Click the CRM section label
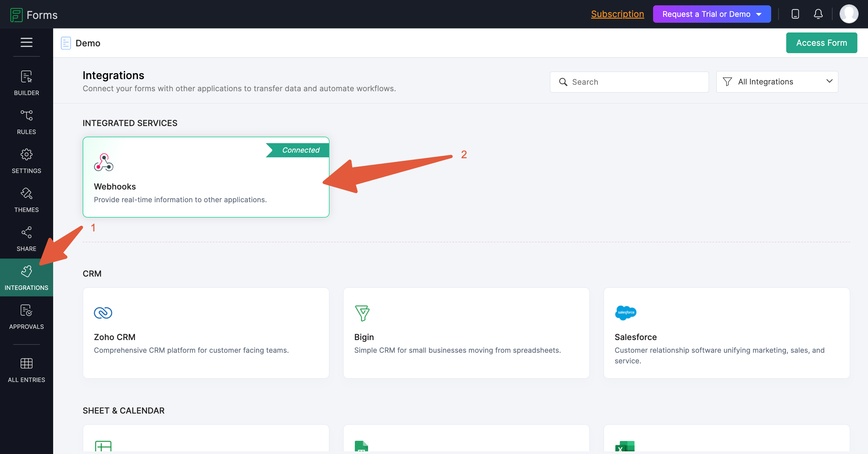The height and width of the screenshot is (454, 868). [92, 273]
